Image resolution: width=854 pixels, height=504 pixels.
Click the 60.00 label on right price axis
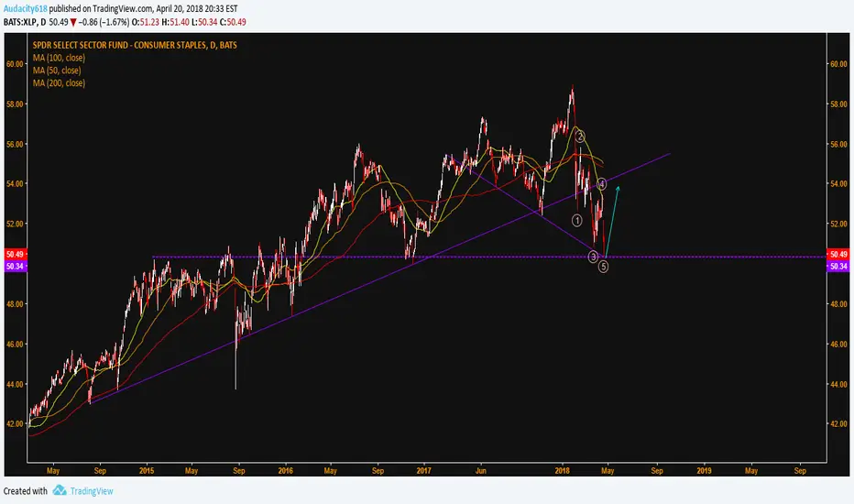[838, 64]
